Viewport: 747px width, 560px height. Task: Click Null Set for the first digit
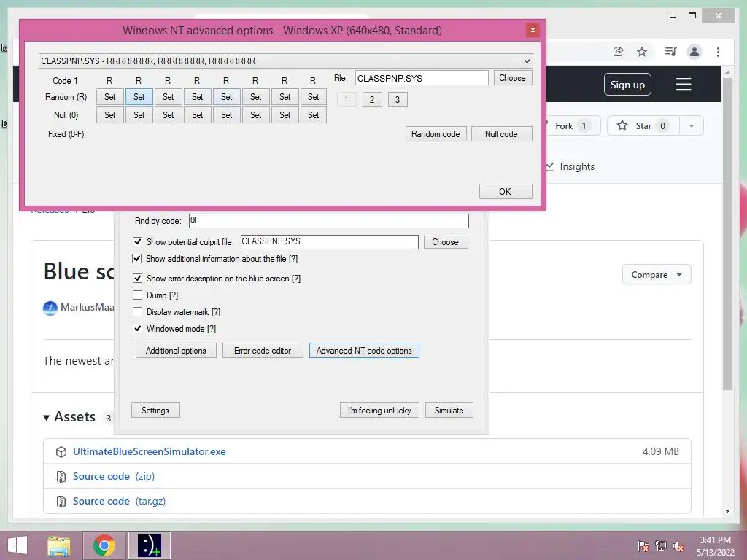tap(110, 114)
